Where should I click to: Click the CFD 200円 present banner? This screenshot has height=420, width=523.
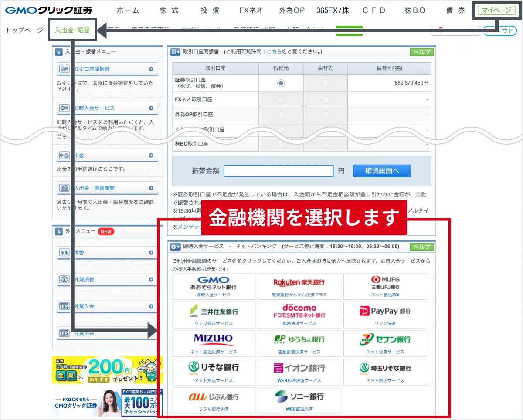pos(107,370)
